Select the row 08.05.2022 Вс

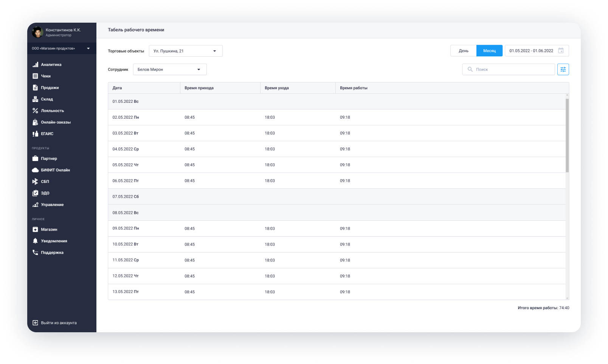(337, 212)
